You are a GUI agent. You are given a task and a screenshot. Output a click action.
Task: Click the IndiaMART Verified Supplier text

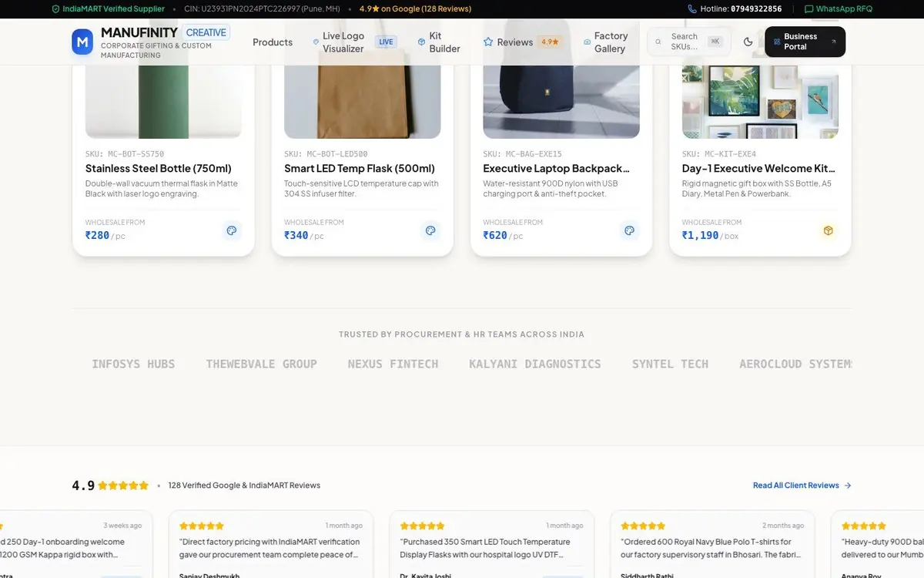pos(113,9)
